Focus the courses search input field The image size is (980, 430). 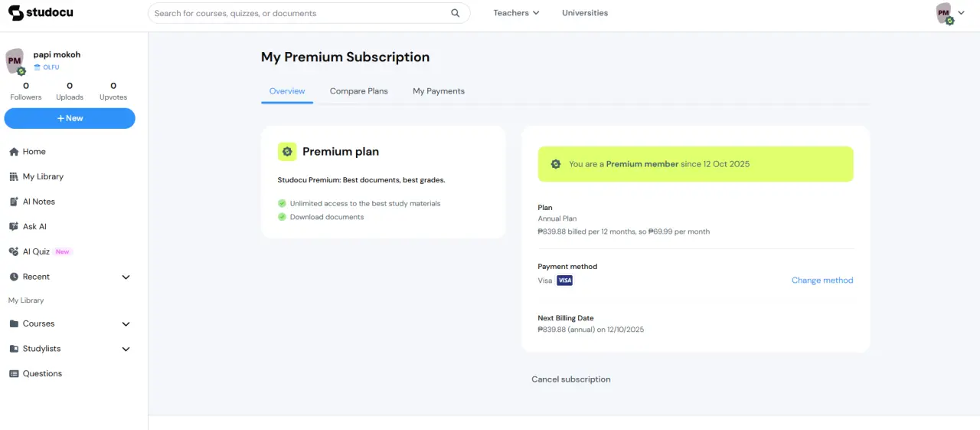point(299,13)
